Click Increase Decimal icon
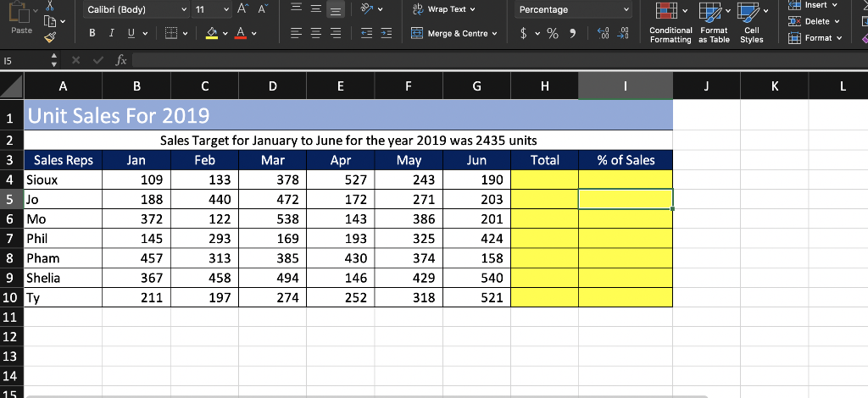 pos(604,33)
